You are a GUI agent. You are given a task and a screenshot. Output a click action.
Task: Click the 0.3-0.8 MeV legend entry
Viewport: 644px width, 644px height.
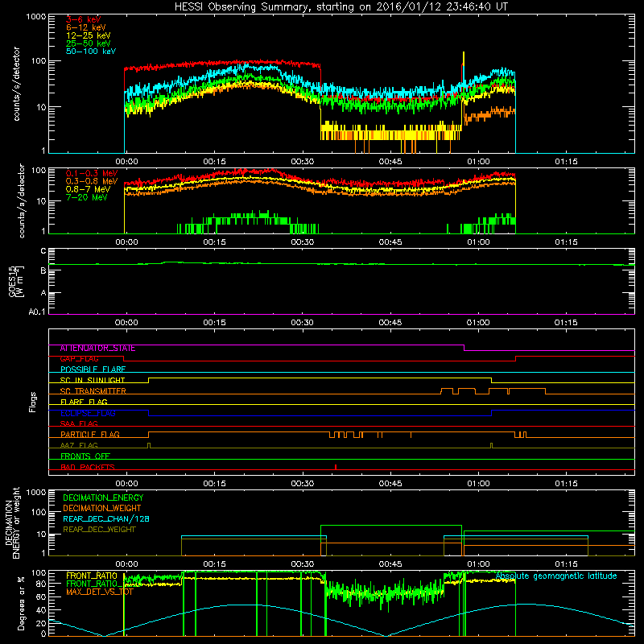(x=92, y=181)
